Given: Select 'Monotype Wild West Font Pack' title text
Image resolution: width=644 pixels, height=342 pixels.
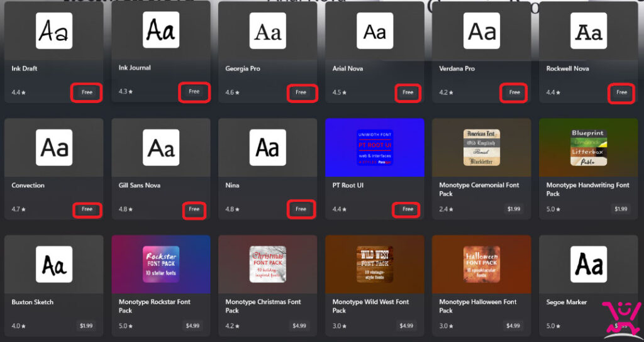Looking at the screenshot, I should [x=371, y=306].
